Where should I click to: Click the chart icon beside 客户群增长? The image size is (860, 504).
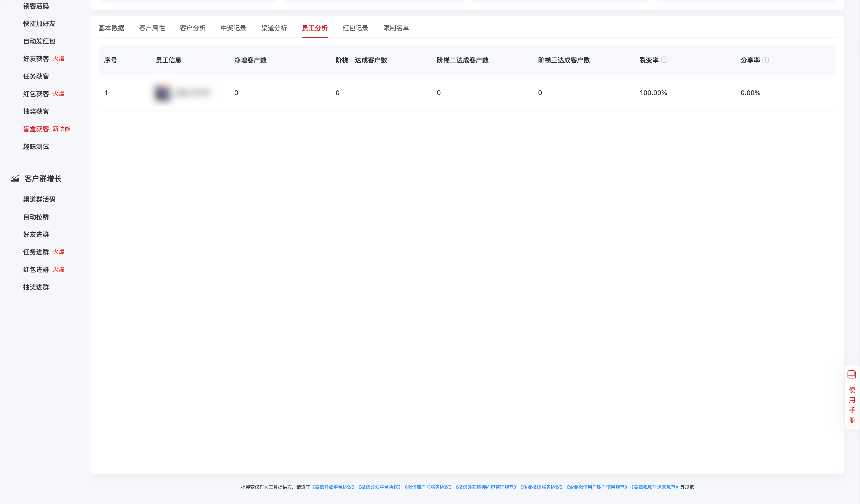15,178
